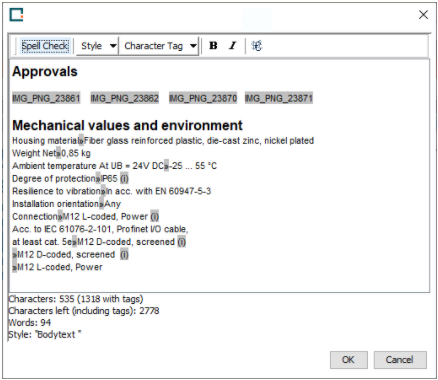This screenshot has height=380, width=438.
Task: Open the Style dropdown
Action: (97, 46)
